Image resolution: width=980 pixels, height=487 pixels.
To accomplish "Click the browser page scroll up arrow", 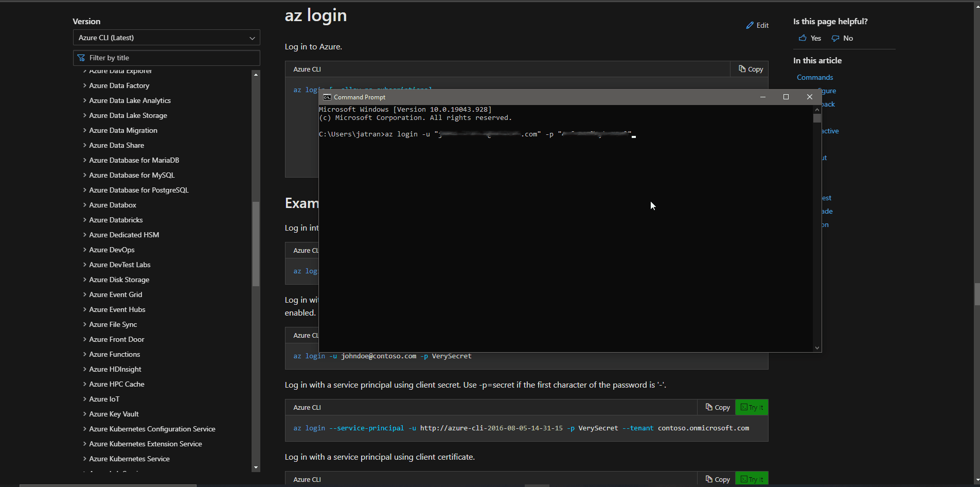I will [x=977, y=6].
